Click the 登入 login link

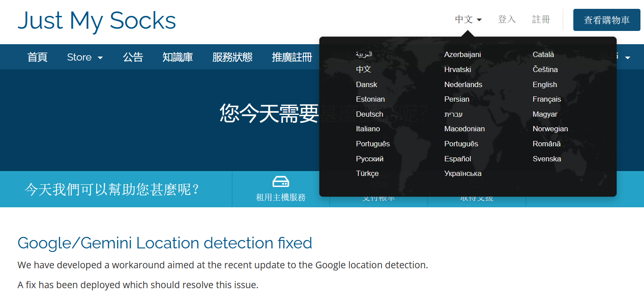tap(507, 19)
